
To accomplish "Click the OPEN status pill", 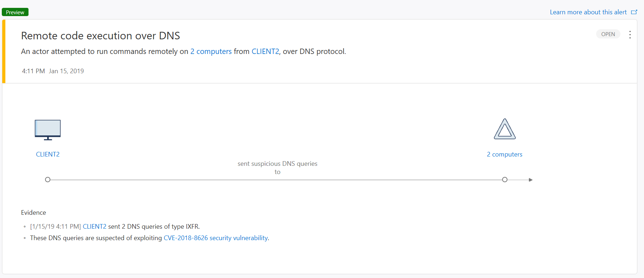I will (608, 34).
